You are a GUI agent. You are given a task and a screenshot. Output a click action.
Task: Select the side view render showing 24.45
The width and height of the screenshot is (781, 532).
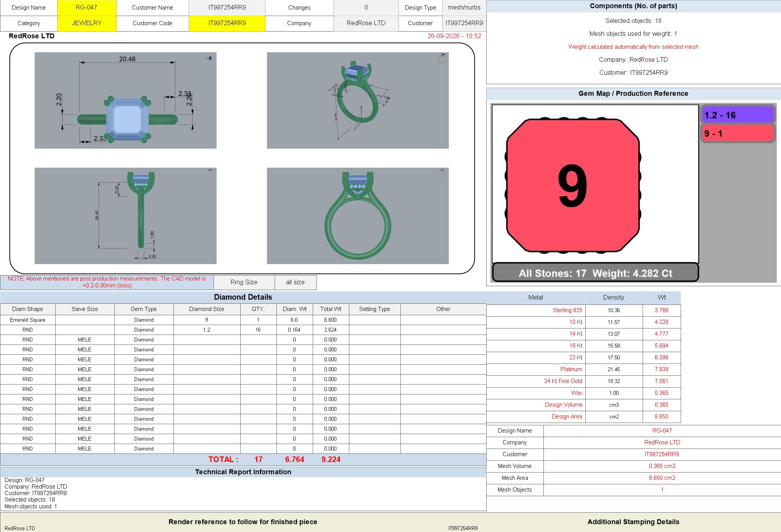pos(125,216)
